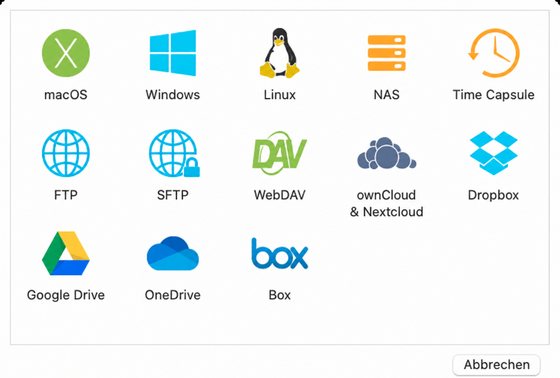
Task: Click the "Google Drive" label text
Action: coord(66,295)
